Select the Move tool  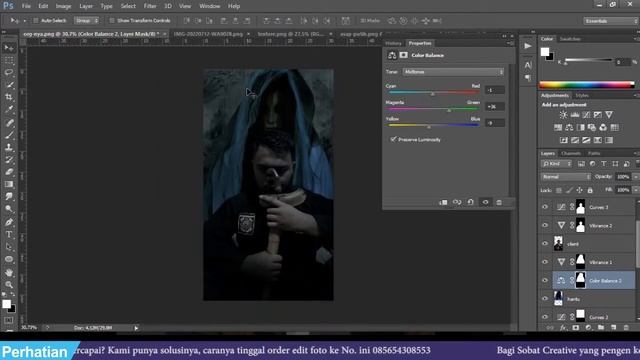pyautogui.click(x=9, y=48)
